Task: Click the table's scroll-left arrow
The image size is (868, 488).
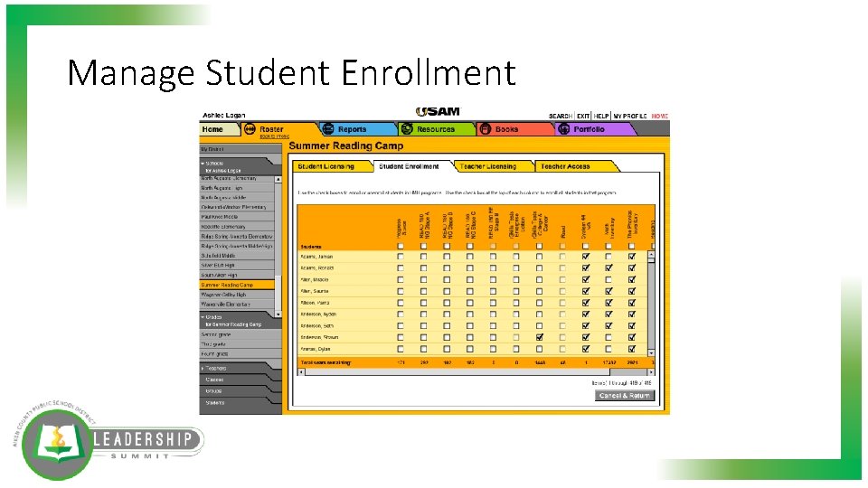Action: coord(301,372)
